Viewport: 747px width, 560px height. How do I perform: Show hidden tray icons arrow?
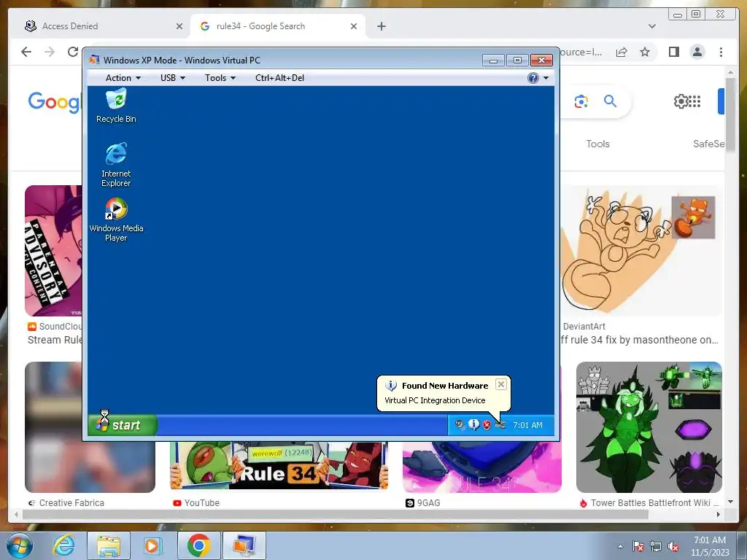click(x=620, y=546)
